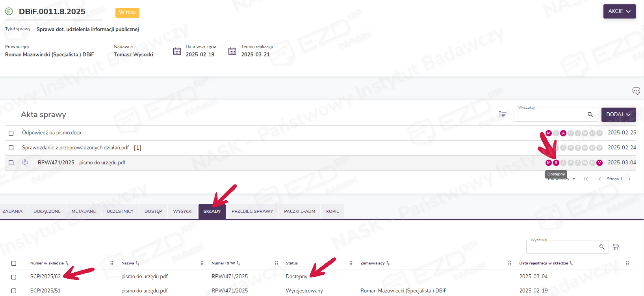
Task: Open the comments chat bubble icon
Action: point(636,91)
